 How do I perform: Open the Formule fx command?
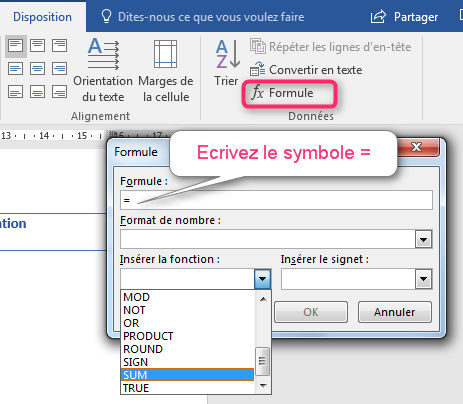click(283, 93)
